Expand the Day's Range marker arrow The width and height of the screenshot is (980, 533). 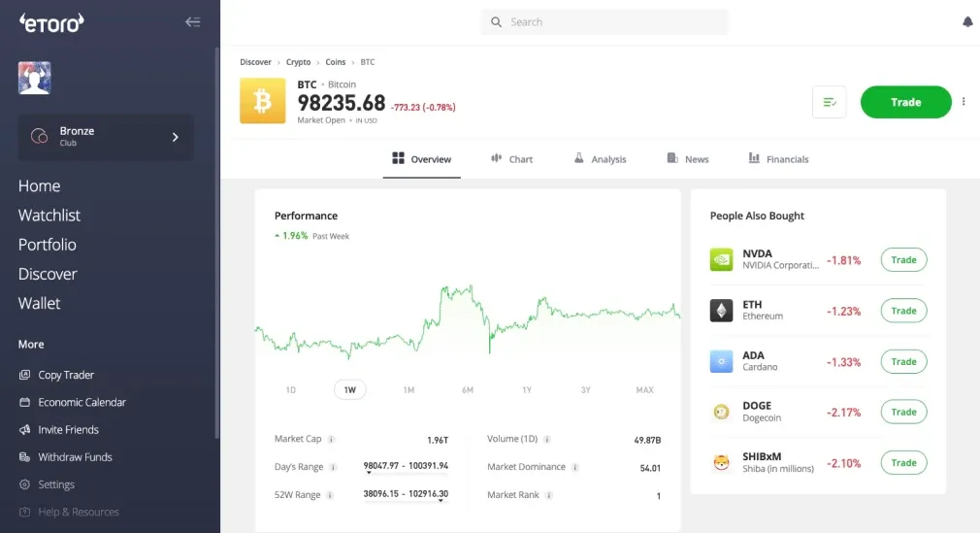(369, 474)
